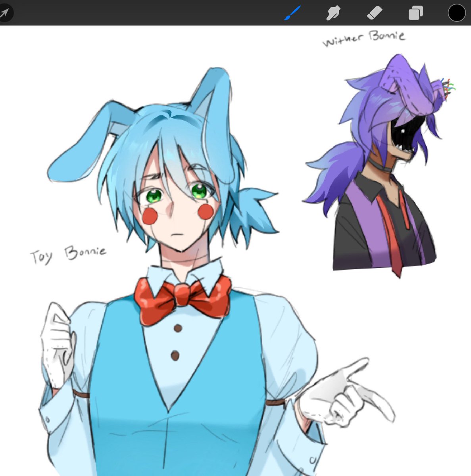471x476 pixels.
Task: Select the Smudge tool
Action: (333, 13)
